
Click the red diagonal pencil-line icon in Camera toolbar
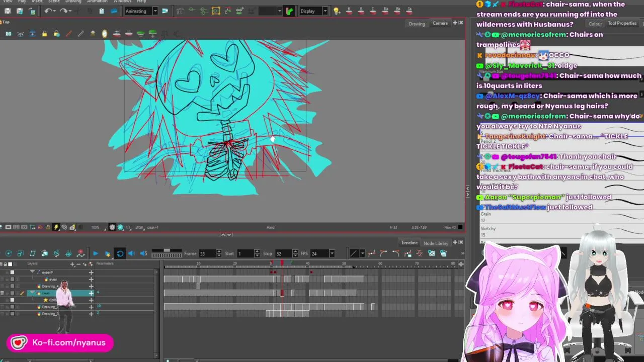coord(68,34)
